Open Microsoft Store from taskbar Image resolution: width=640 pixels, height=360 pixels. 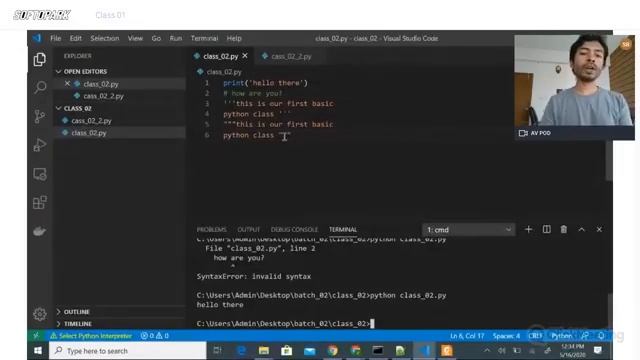click(287, 351)
